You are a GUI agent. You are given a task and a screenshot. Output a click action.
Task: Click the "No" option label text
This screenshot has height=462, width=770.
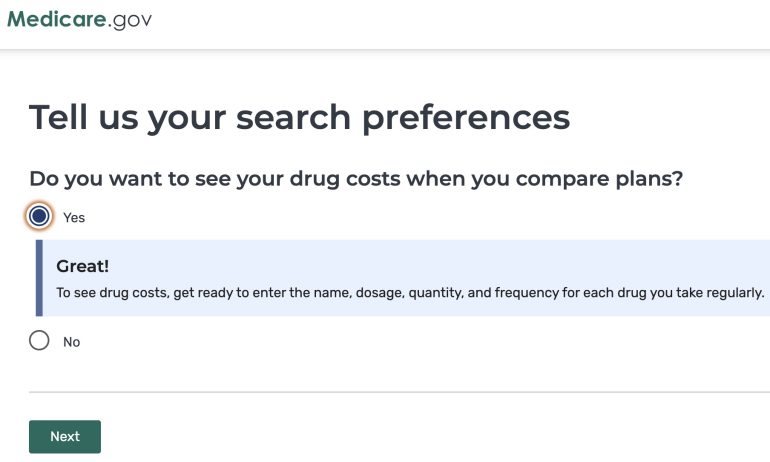click(x=71, y=342)
